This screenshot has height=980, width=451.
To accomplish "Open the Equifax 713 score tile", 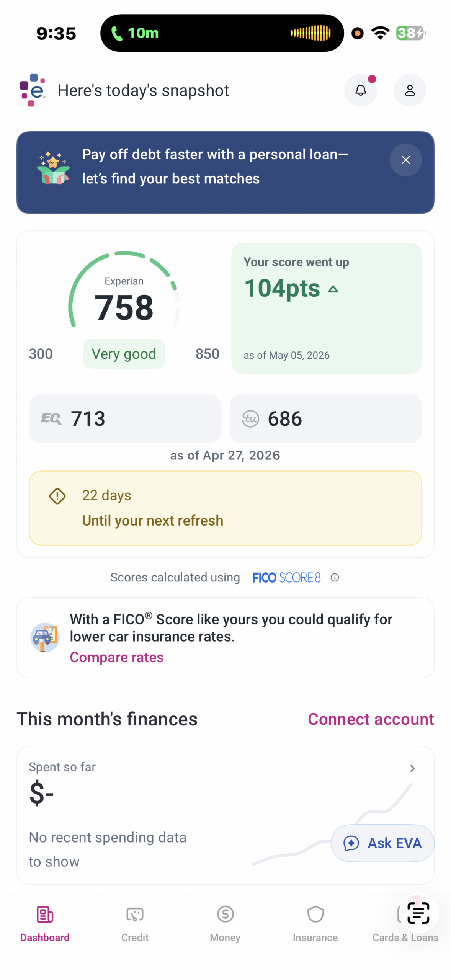I will point(125,419).
